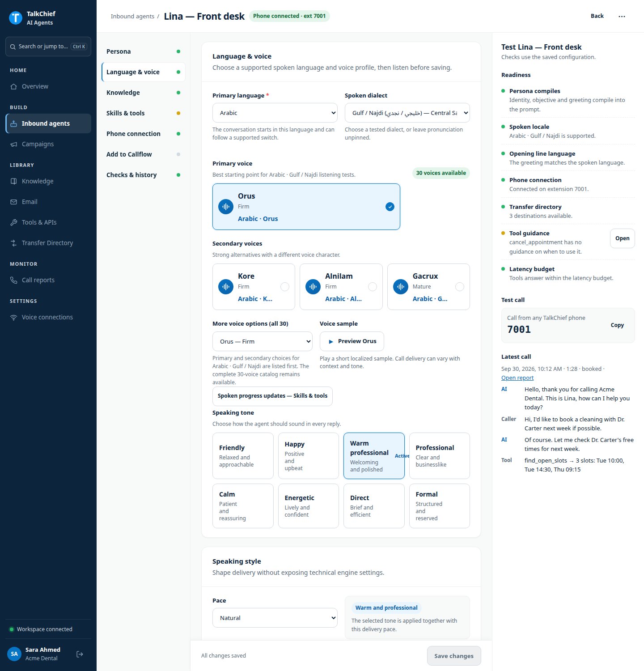
Task: Open the Pace dropdown
Action: (x=275, y=618)
